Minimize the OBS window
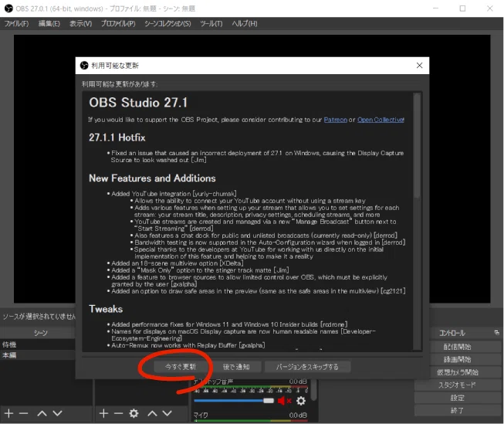Screen dimensions: 504x424 click(x=435, y=8)
